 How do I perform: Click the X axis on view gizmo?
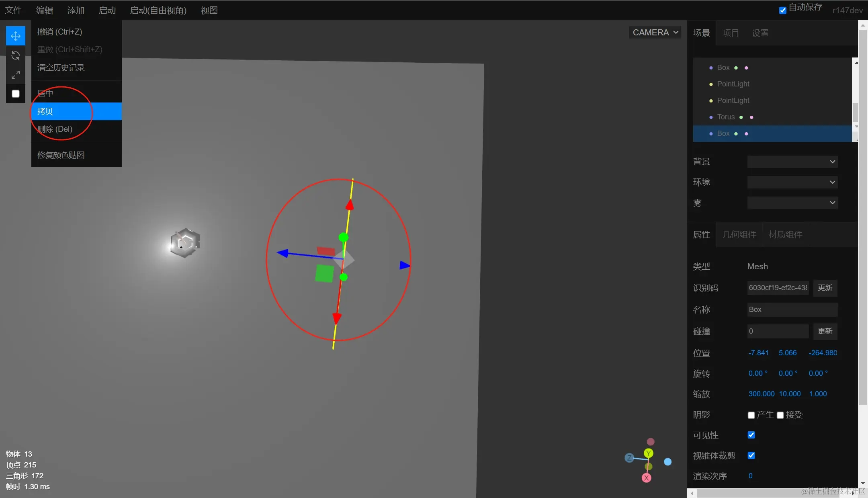click(646, 478)
